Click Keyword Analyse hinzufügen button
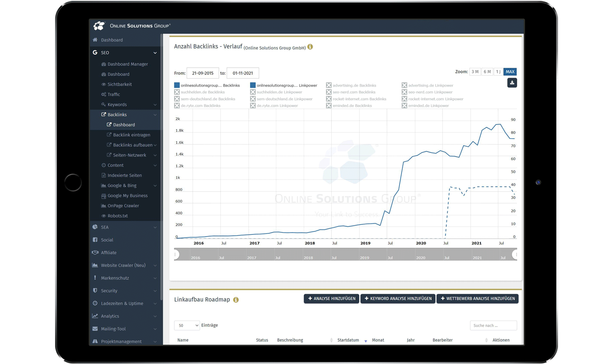The image size is (614, 364). coord(398,299)
